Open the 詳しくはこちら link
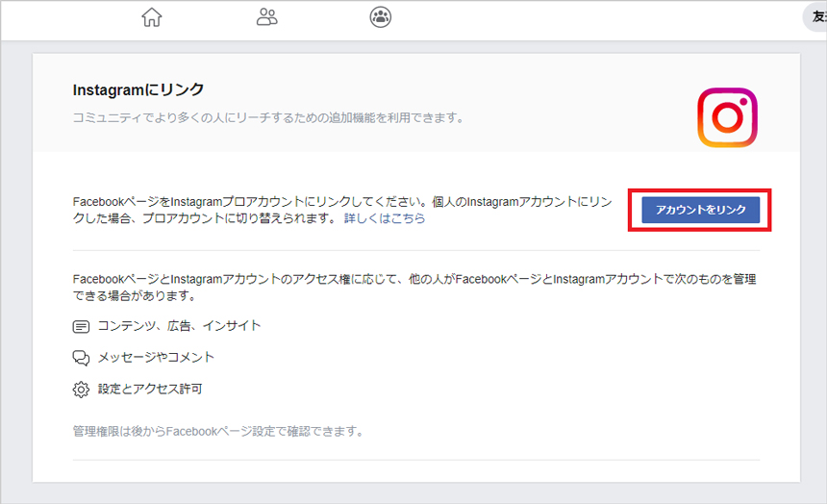 pos(385,218)
